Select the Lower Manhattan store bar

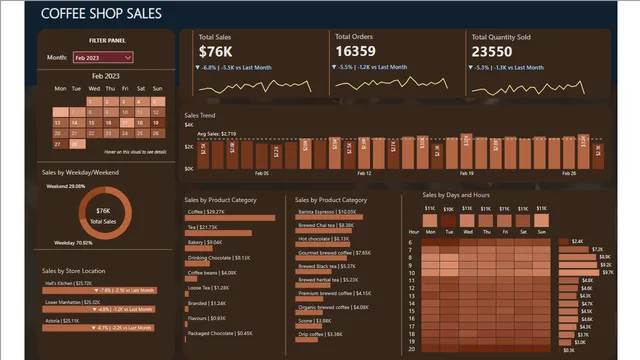pyautogui.click(x=98, y=309)
